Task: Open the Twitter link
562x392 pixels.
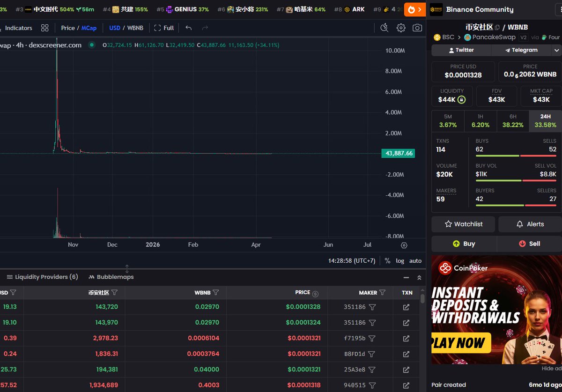Action: coord(461,50)
